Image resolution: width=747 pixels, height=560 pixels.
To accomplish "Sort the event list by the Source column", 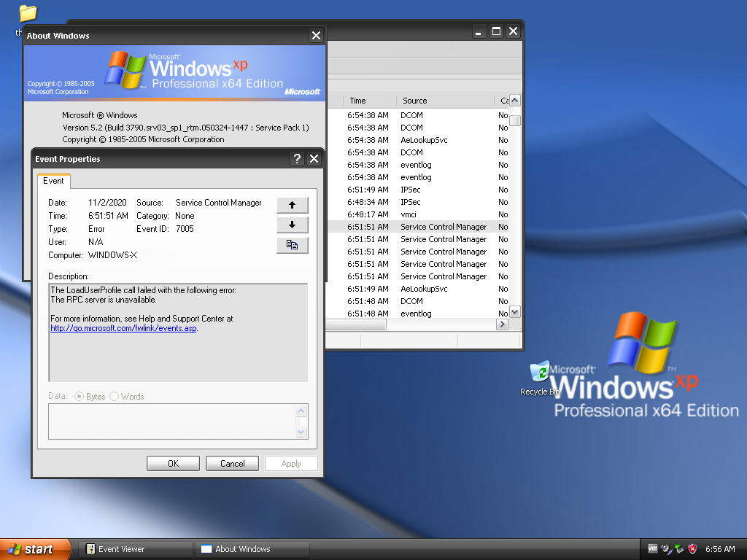I will [x=445, y=101].
